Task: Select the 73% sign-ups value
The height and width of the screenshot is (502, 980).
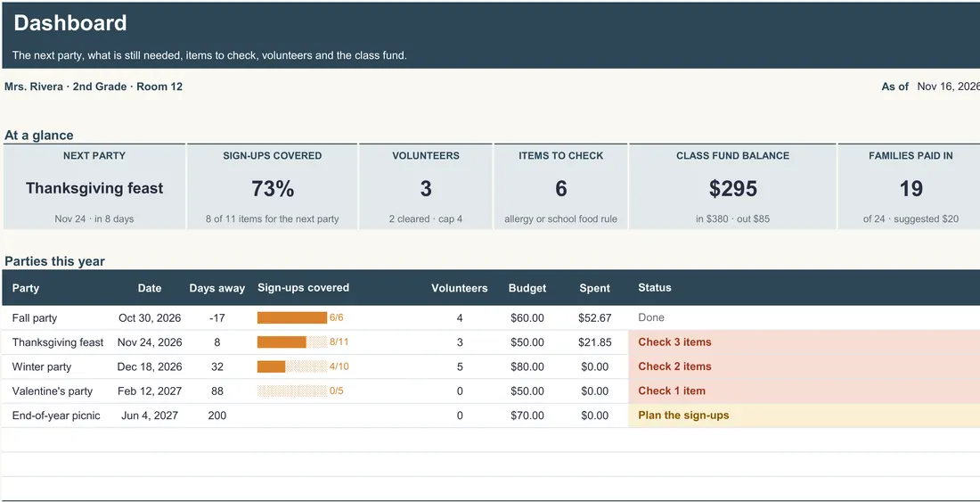Action: (x=273, y=188)
